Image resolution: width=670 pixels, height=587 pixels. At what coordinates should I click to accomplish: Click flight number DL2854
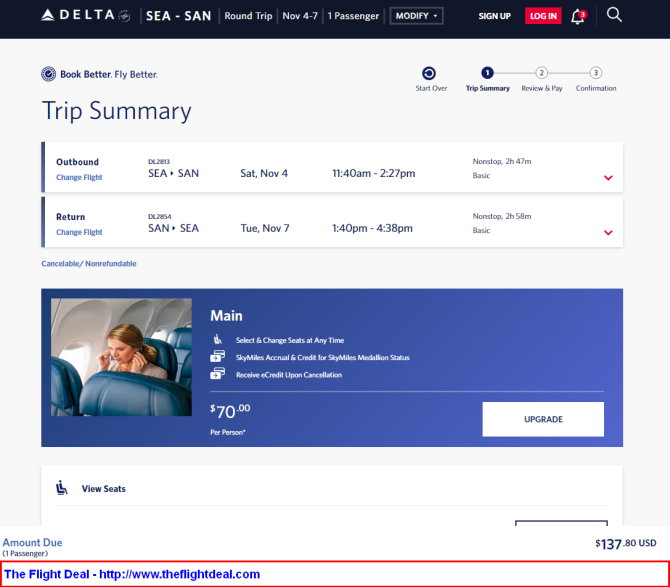click(159, 216)
